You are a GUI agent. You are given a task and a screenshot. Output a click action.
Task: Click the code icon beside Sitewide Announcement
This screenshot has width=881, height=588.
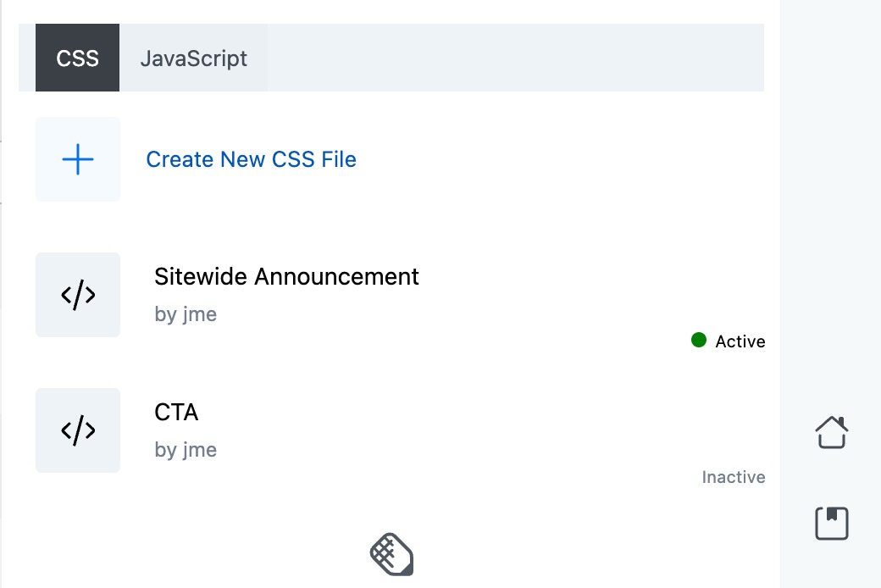tap(78, 295)
